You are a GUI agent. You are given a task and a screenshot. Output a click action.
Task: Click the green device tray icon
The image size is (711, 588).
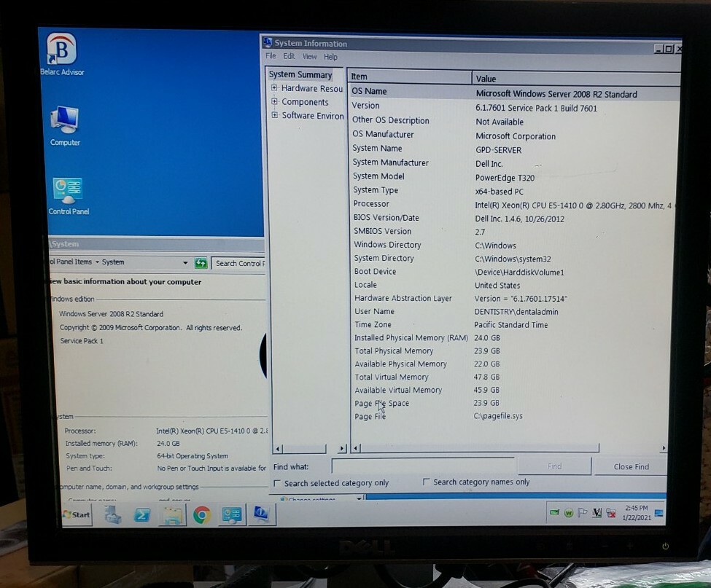tap(554, 512)
